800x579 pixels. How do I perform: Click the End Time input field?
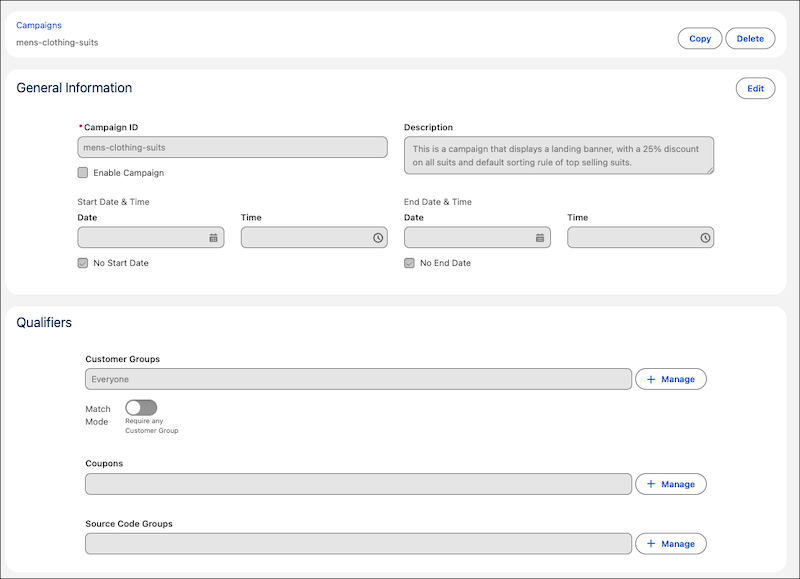pos(640,238)
